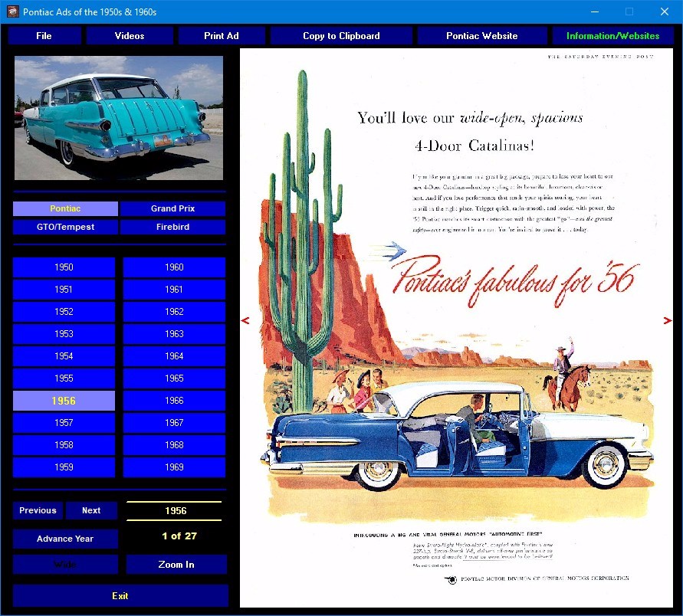Select the Pontiac model category

click(x=65, y=208)
